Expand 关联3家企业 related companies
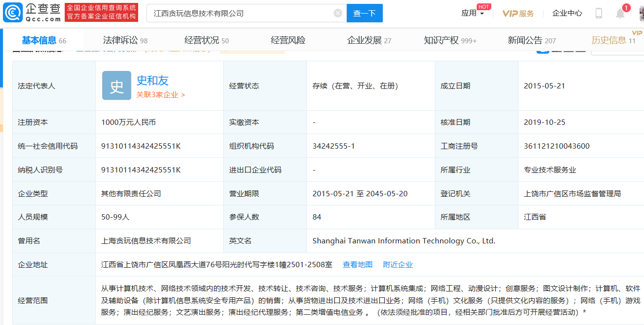 click(161, 95)
